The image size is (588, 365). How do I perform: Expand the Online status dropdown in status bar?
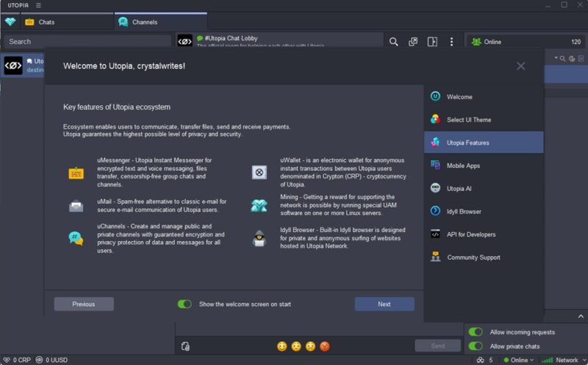[x=519, y=360]
